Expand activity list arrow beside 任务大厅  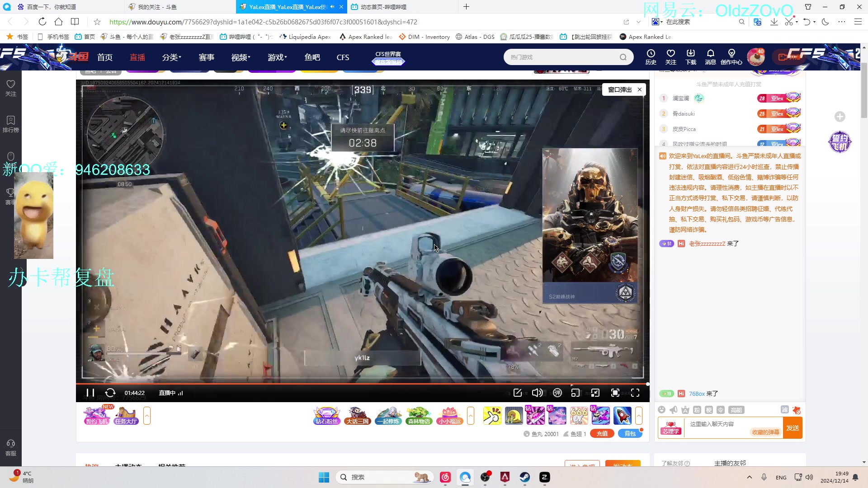click(146, 415)
